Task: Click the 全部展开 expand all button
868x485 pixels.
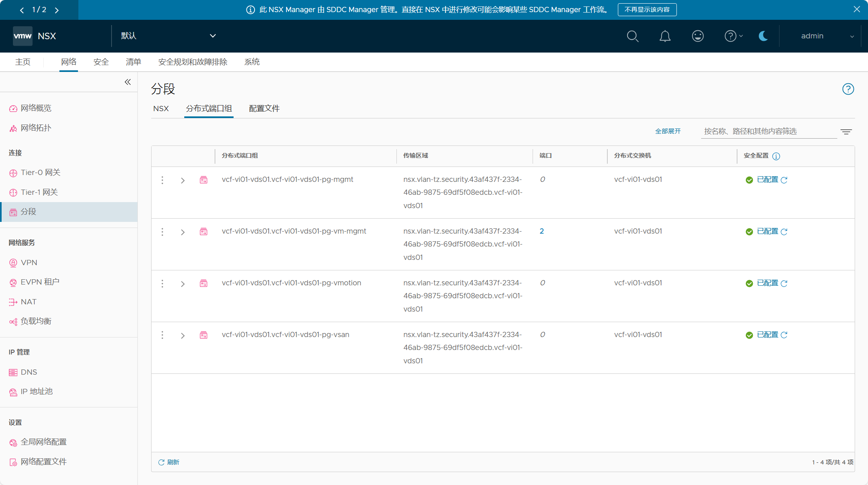Action: [x=668, y=131]
